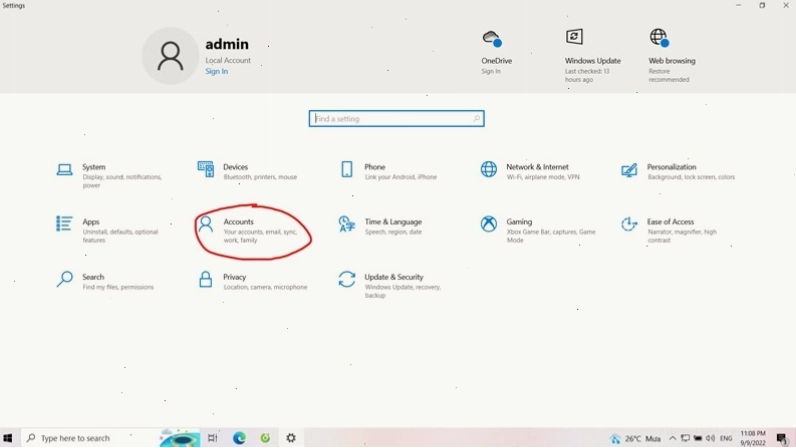Click the Search category title
The image size is (796, 448).
pyautogui.click(x=93, y=277)
